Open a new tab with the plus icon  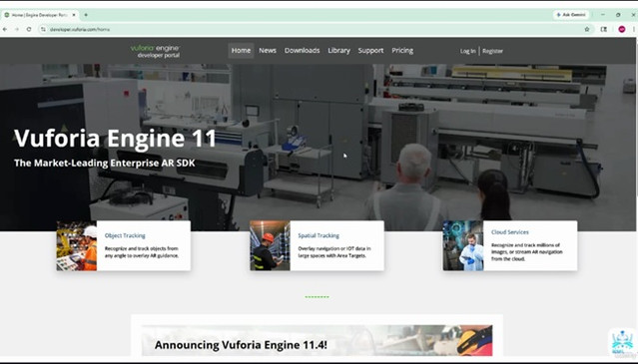click(86, 15)
